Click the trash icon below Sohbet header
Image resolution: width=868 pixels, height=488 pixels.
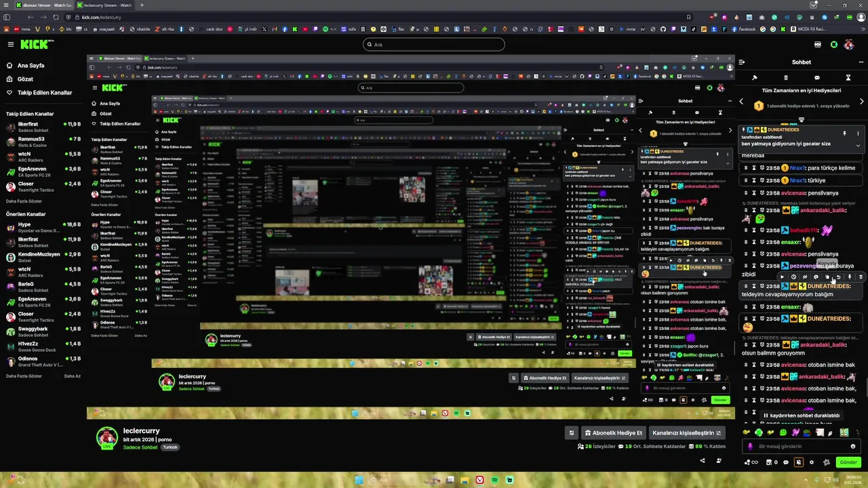point(786,78)
